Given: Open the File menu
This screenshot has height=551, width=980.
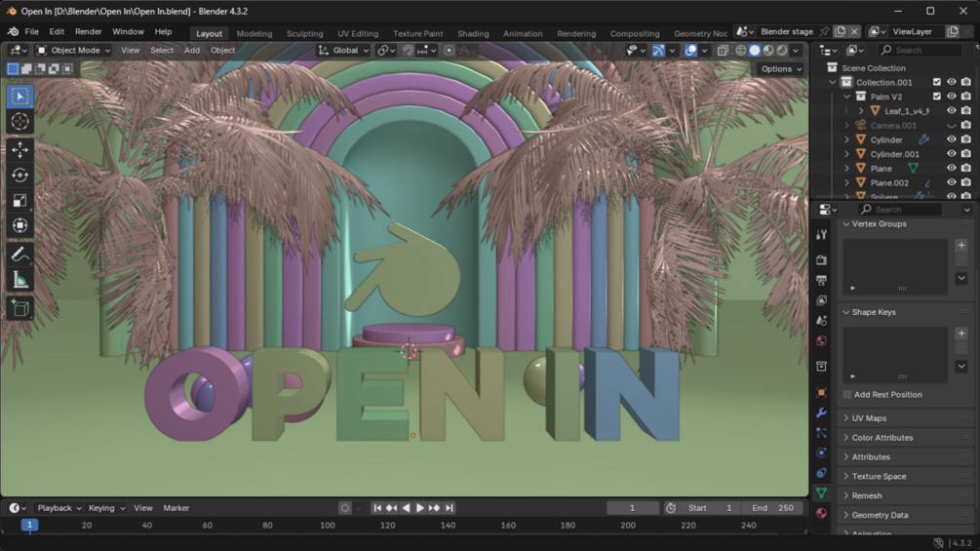Looking at the screenshot, I should [32, 32].
